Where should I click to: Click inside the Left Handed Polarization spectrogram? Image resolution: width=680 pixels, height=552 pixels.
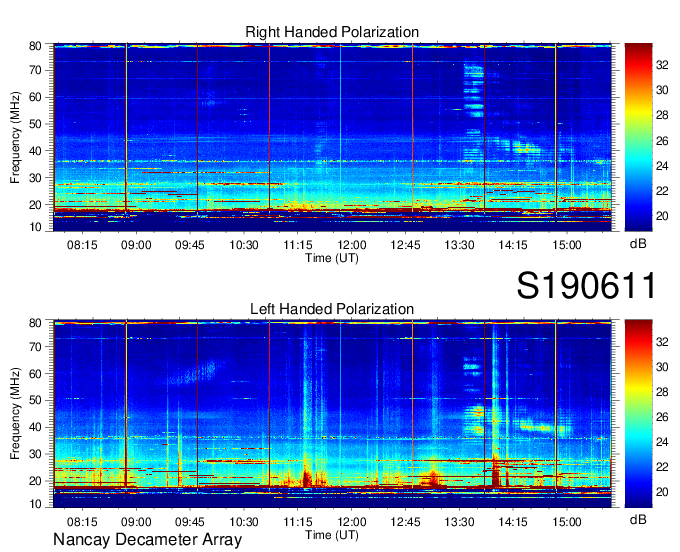click(332, 414)
